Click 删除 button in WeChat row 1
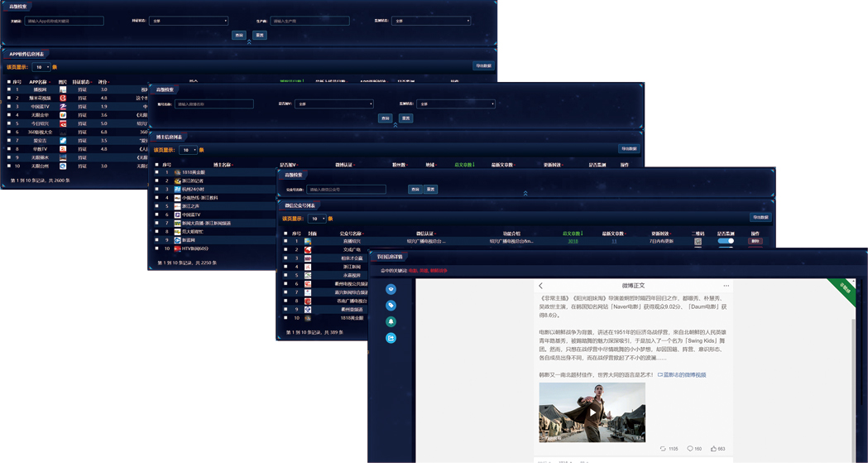The width and height of the screenshot is (868, 463). tap(755, 241)
